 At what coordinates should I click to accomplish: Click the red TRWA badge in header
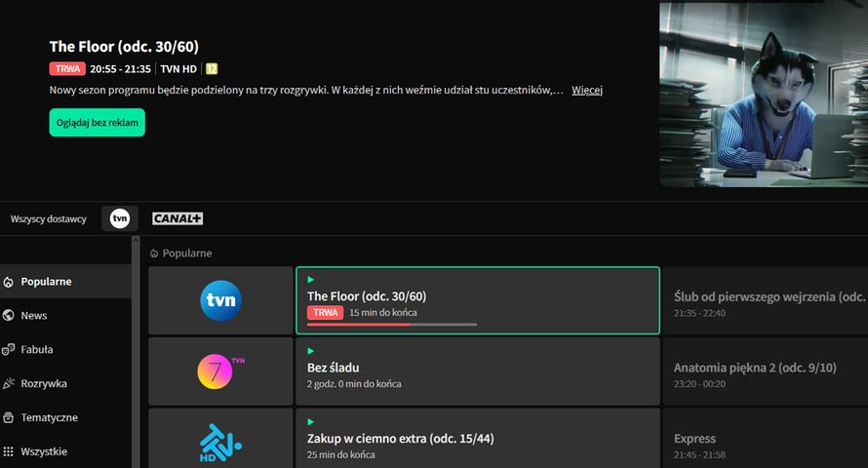click(x=67, y=69)
